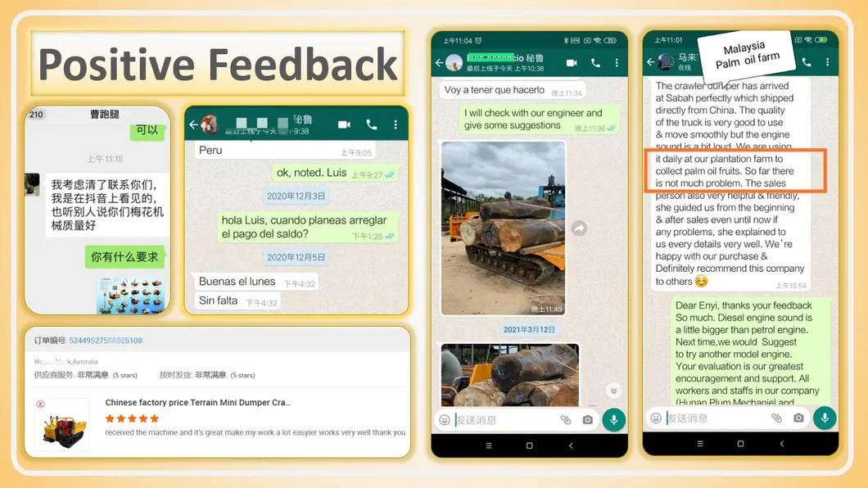Open the emoji picker in the message bar

445,419
